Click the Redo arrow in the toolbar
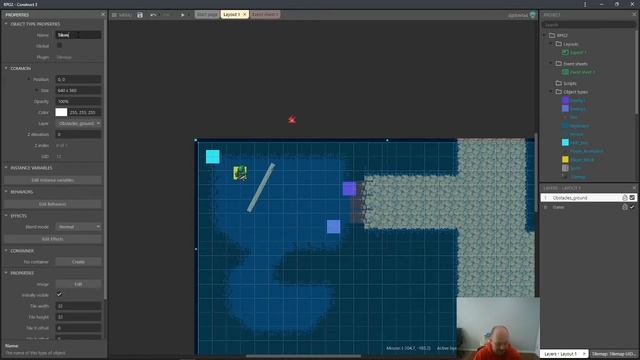 tap(166, 15)
